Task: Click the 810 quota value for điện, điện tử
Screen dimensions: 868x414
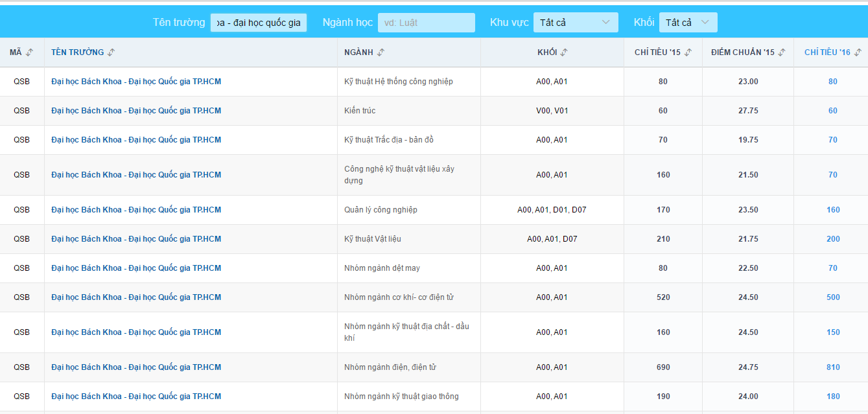Action: click(x=832, y=367)
